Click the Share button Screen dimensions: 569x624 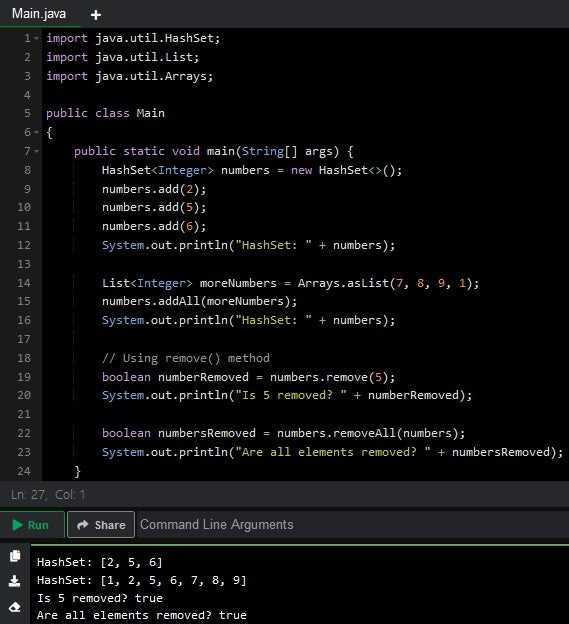[101, 525]
